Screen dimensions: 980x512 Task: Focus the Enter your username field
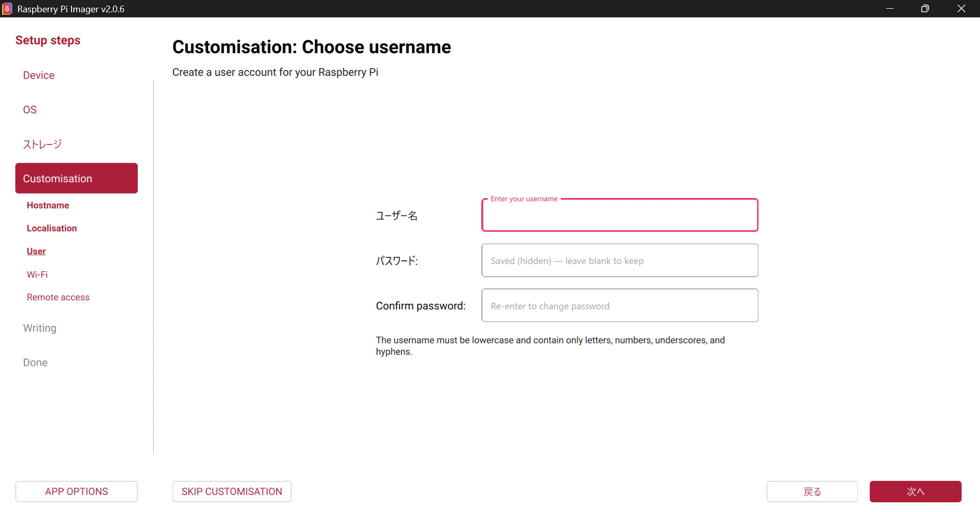coord(620,215)
